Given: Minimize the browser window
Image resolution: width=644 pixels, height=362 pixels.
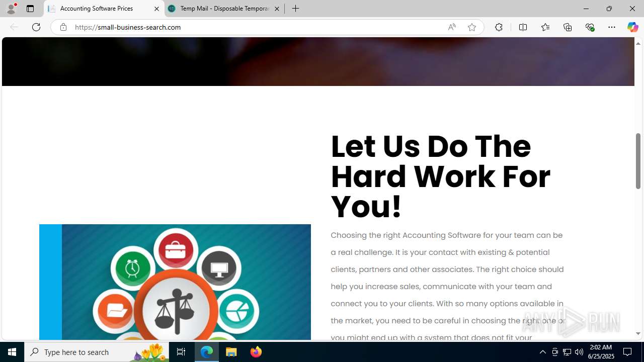Looking at the screenshot, I should click(586, 9).
